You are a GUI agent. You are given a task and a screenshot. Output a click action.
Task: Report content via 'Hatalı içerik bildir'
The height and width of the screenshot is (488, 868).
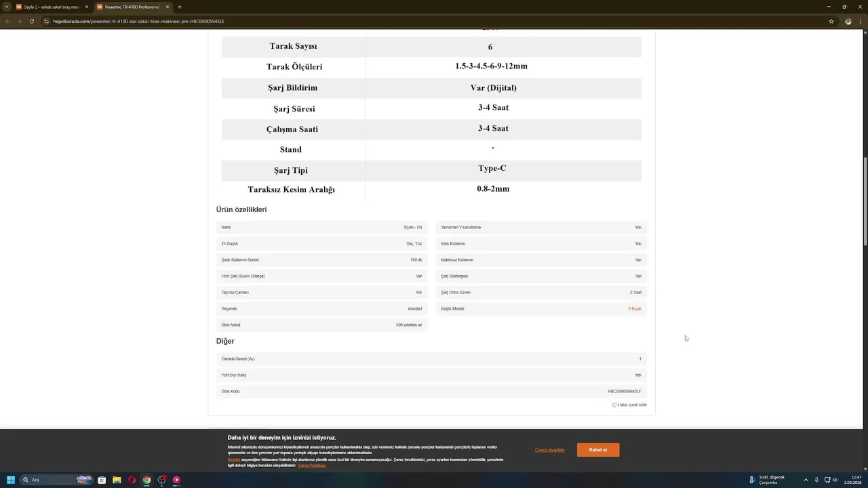coord(629,405)
